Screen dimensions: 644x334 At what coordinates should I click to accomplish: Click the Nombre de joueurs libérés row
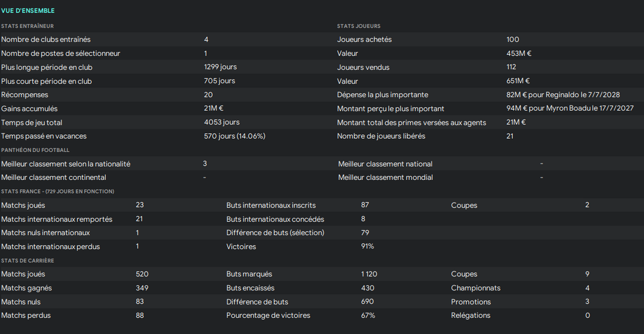pos(381,136)
